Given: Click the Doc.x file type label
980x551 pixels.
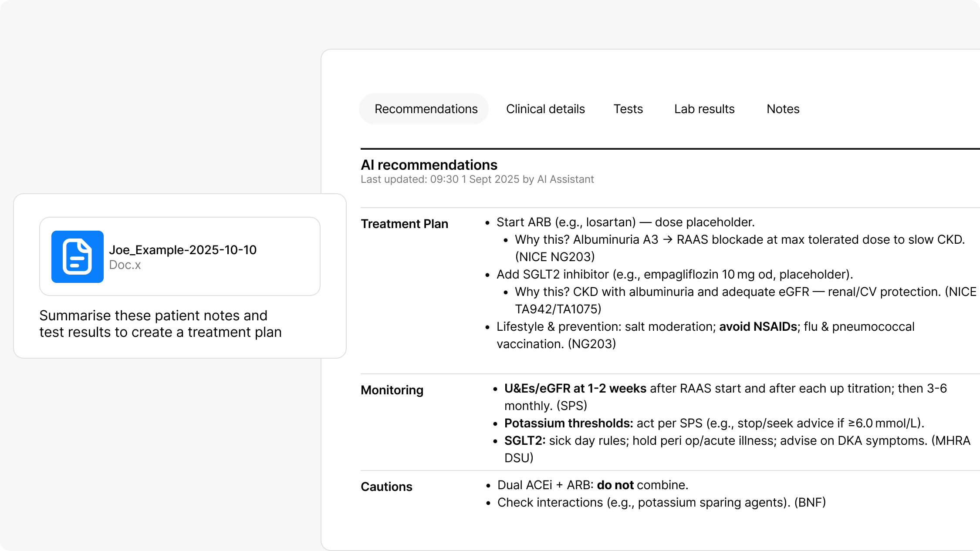Looking at the screenshot, I should (x=125, y=265).
